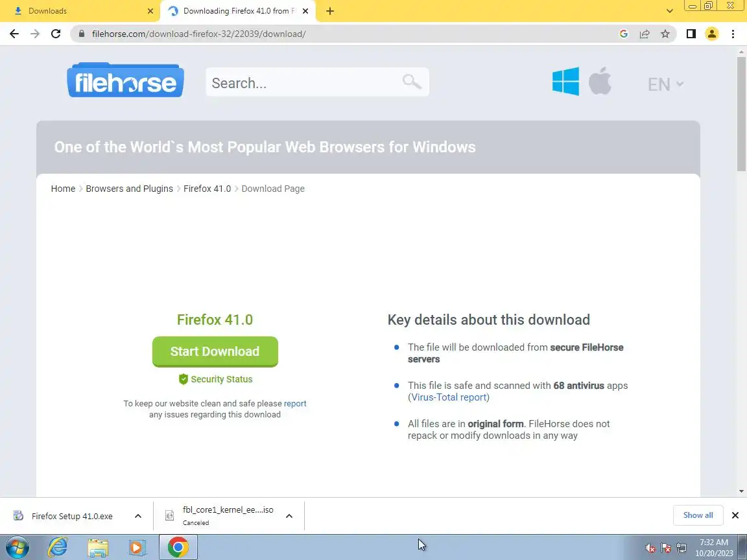
Task: Click the network tray icon
Action: tap(682, 548)
